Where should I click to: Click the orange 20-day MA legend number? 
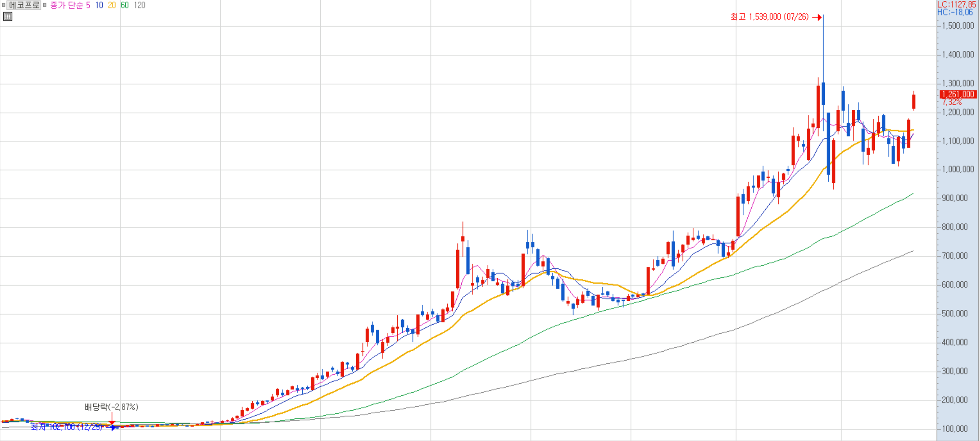[112, 5]
